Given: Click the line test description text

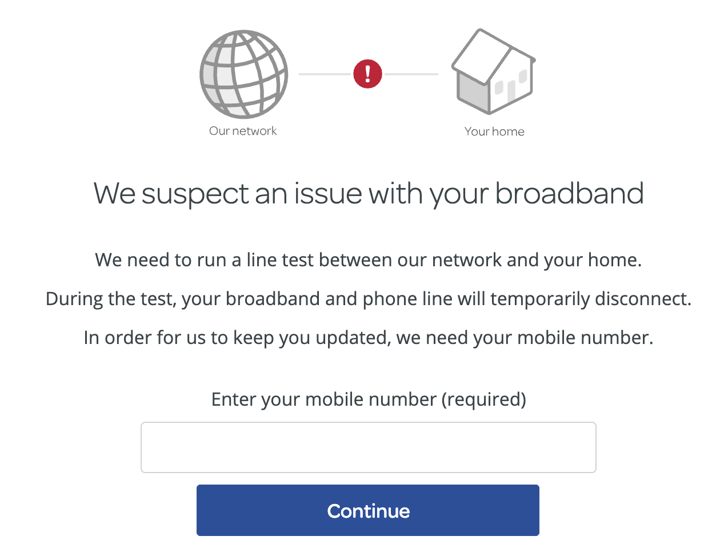Looking at the screenshot, I should (x=368, y=259).
